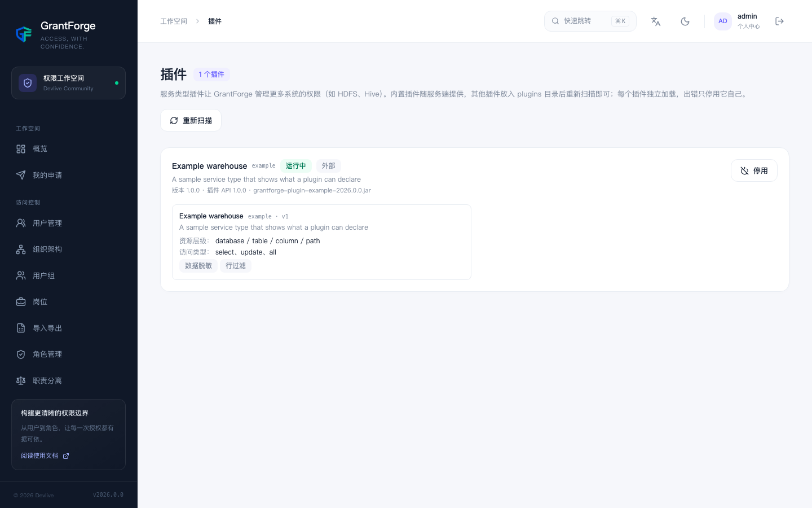Click the GrantForge logo icon
Image resolution: width=812 pixels, height=508 pixels.
tap(24, 34)
